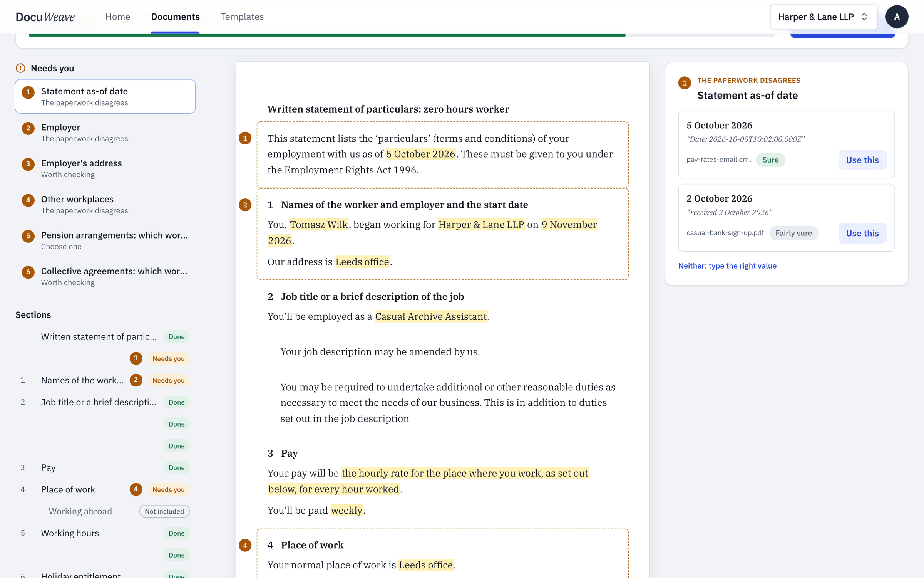Open the user avatar menu 'A'
Viewport: 924px width, 578px height.
coord(897,17)
